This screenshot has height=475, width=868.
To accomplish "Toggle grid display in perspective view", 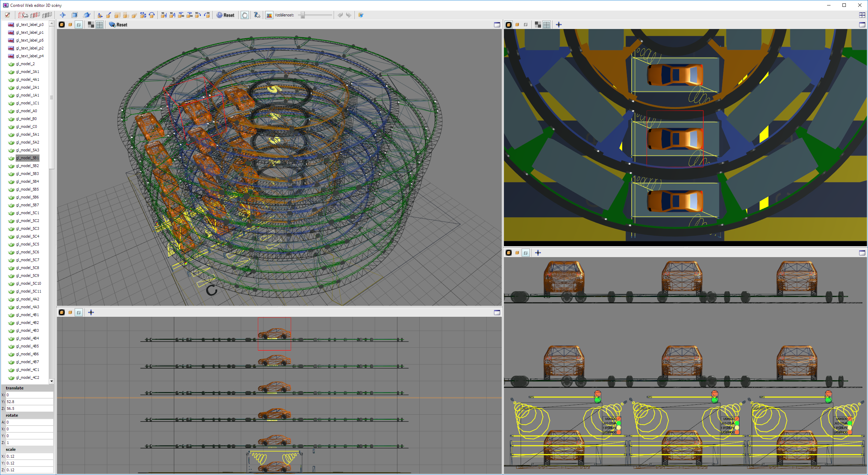I will pyautogui.click(x=100, y=25).
